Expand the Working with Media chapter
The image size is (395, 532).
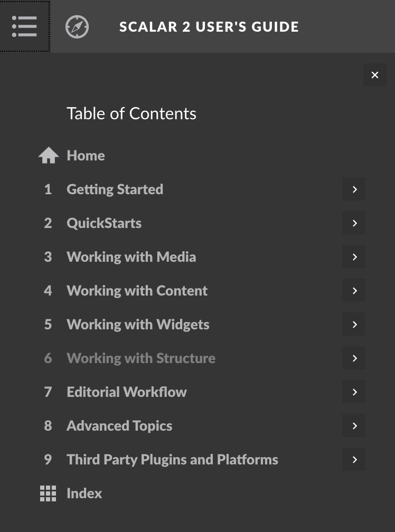[354, 256]
